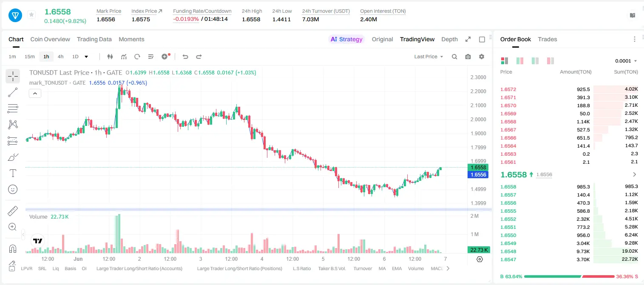Open the Coin Overview tab
Image resolution: width=644 pixels, height=285 pixels.
coord(50,39)
